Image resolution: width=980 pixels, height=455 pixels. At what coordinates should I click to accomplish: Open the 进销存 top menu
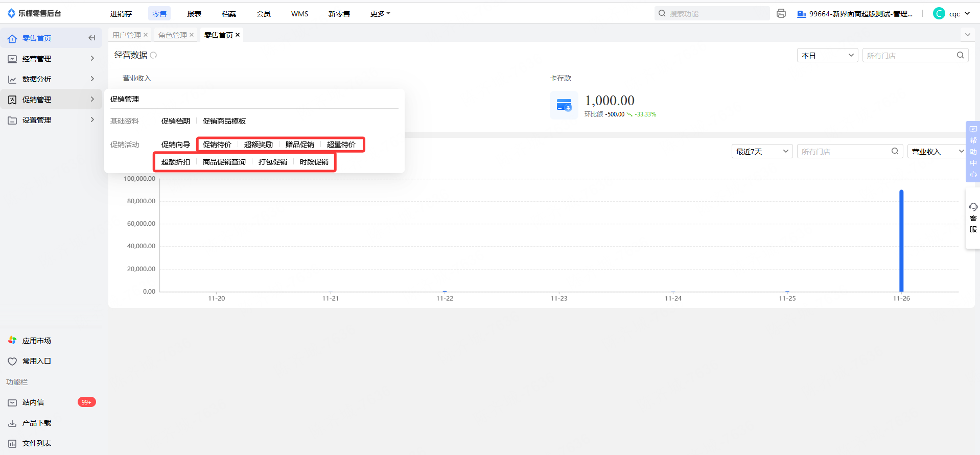click(121, 14)
